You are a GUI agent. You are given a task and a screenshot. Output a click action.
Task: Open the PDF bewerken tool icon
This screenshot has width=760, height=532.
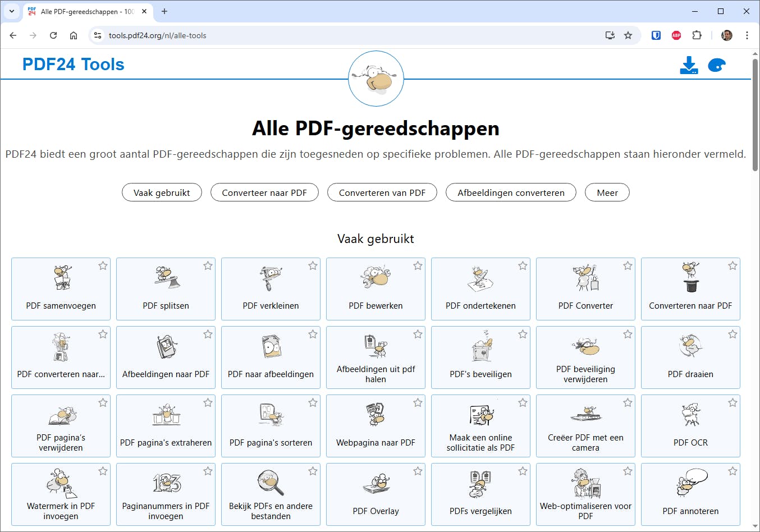click(376, 277)
